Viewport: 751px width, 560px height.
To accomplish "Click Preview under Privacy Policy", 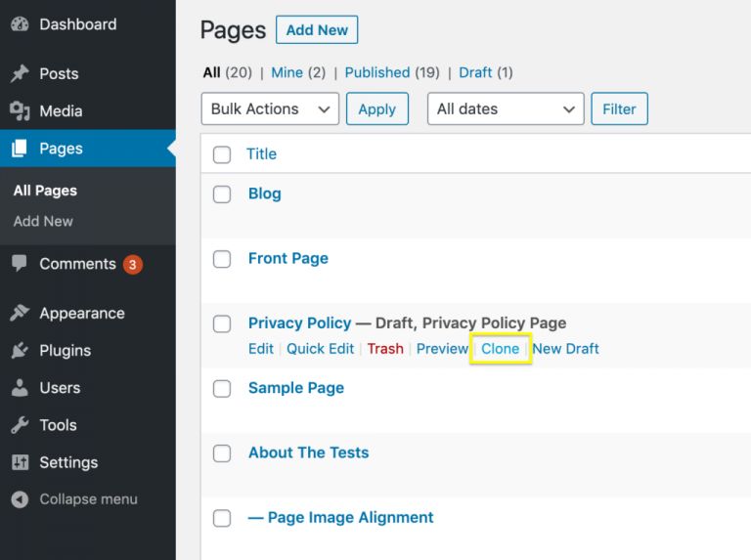I will pos(442,349).
